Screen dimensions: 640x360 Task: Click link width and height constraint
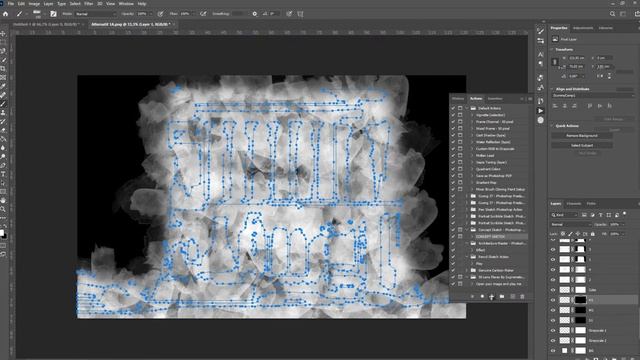[x=554, y=62]
